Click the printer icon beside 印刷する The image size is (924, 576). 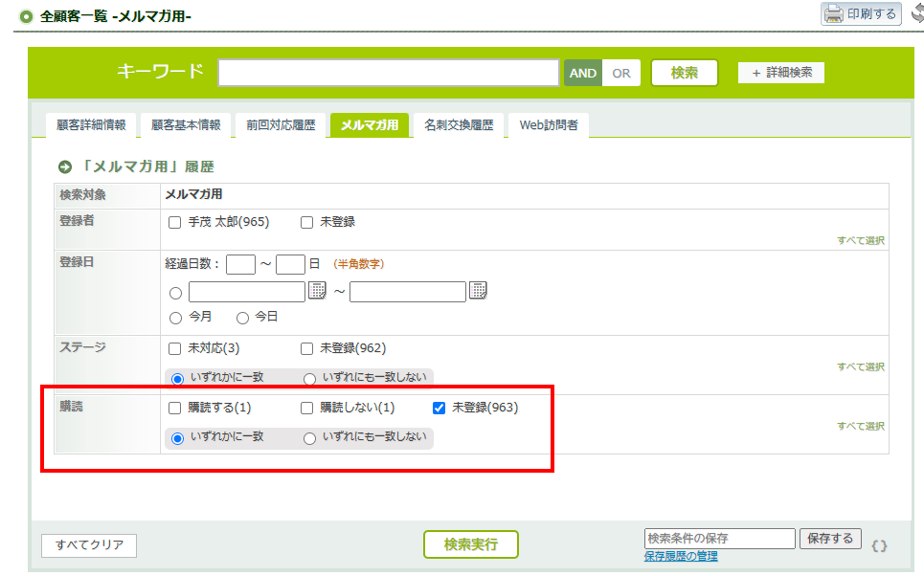point(833,14)
